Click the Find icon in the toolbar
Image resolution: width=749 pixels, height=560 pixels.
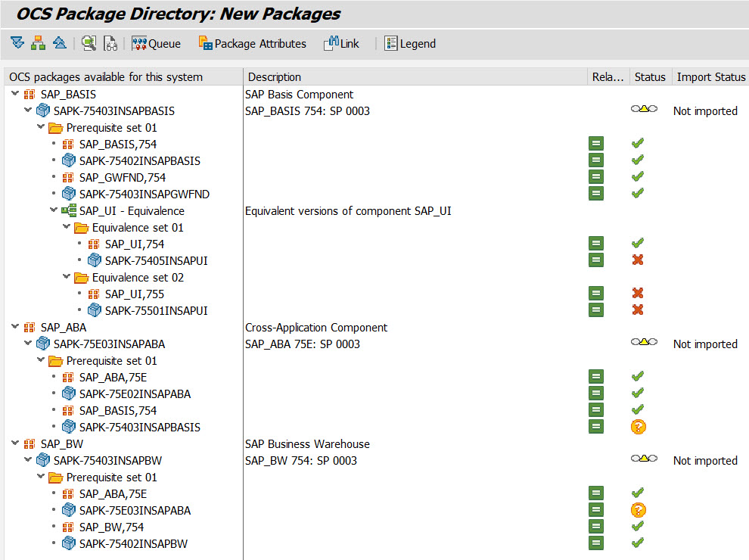click(89, 43)
